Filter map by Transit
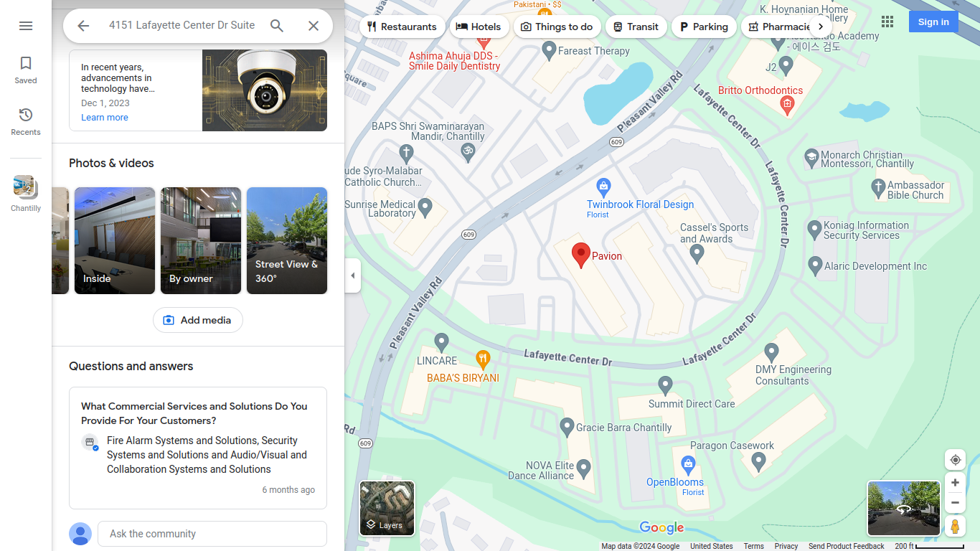 click(x=636, y=27)
